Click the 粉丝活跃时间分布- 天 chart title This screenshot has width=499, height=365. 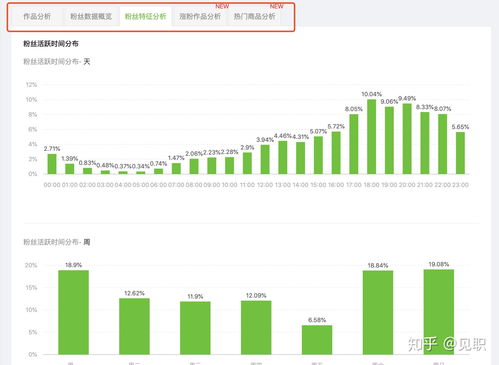57,62
